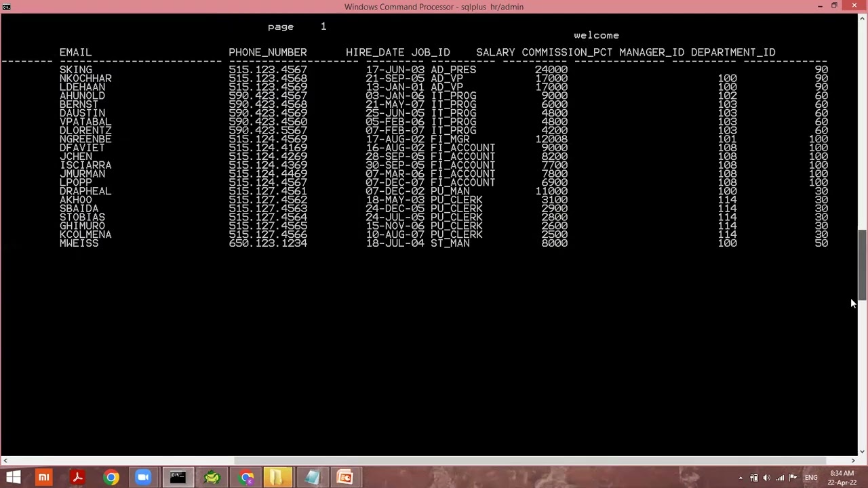Click the FI_MGR job ID
868x488 pixels.
(450, 139)
